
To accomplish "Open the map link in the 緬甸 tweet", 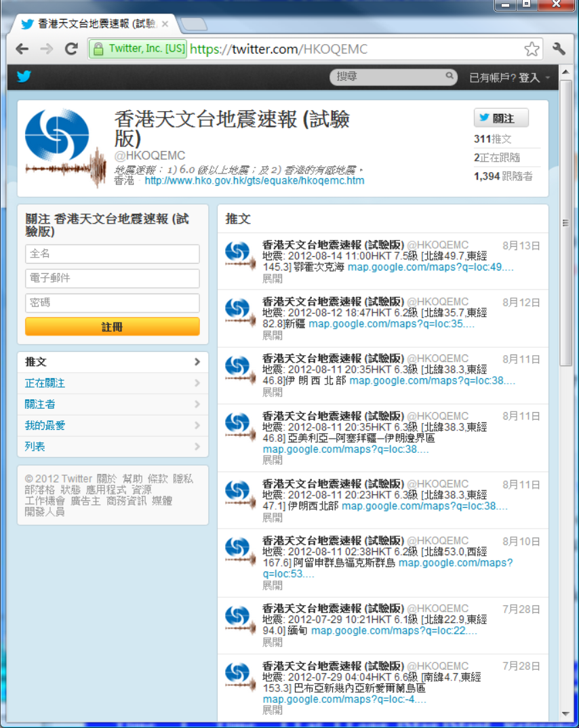I will 394,630.
